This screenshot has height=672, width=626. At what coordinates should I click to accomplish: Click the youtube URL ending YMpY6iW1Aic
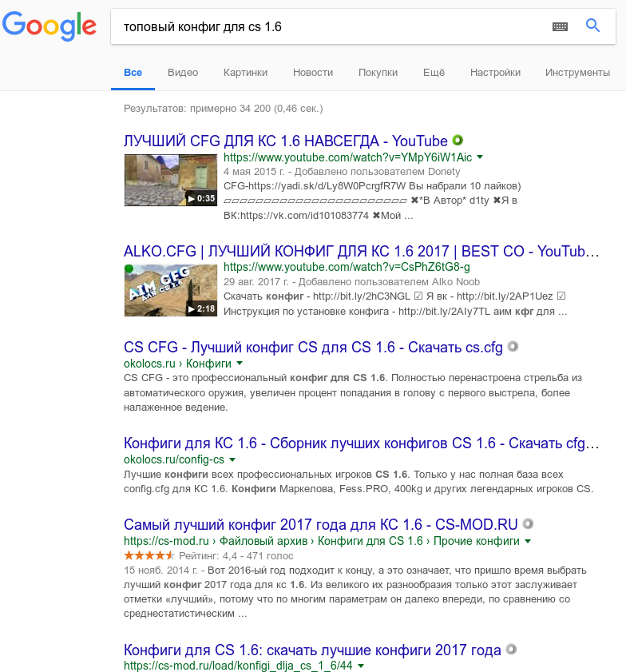coord(347,157)
